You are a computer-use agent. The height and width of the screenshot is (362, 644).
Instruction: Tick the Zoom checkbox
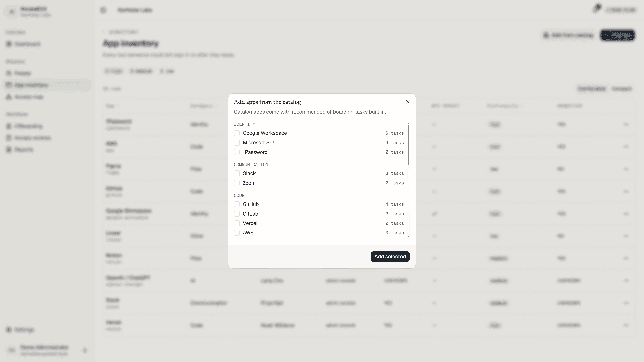pyautogui.click(x=237, y=183)
